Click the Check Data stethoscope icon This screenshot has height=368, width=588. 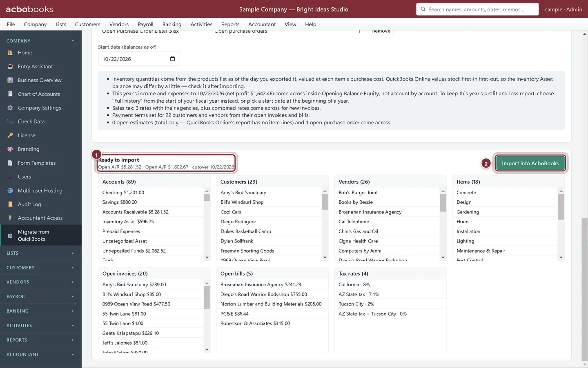10,121
